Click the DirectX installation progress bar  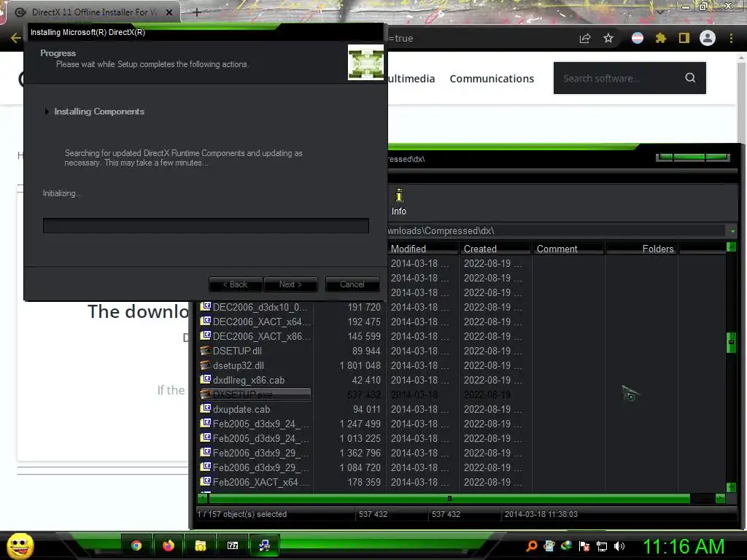coord(206,226)
